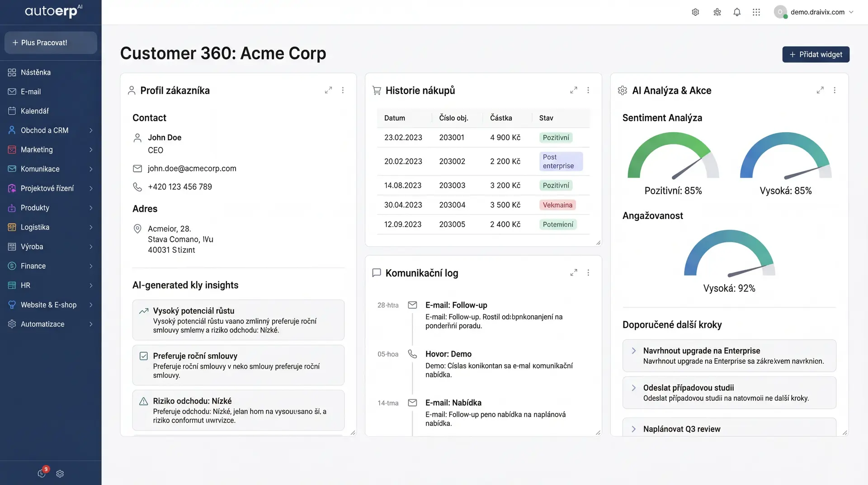Click the Projektové řízení sidebar icon

tap(12, 189)
